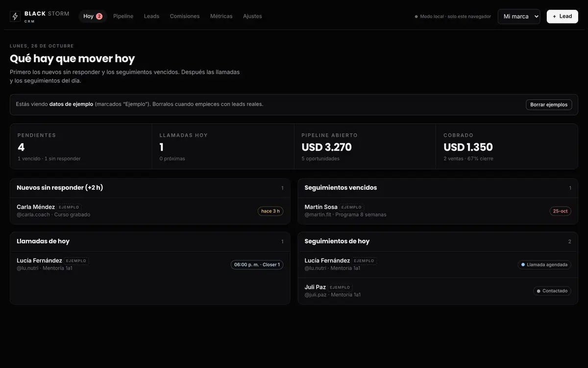The image size is (588, 368).
Task: Open Carla Méndez lead entry
Action: point(150,211)
